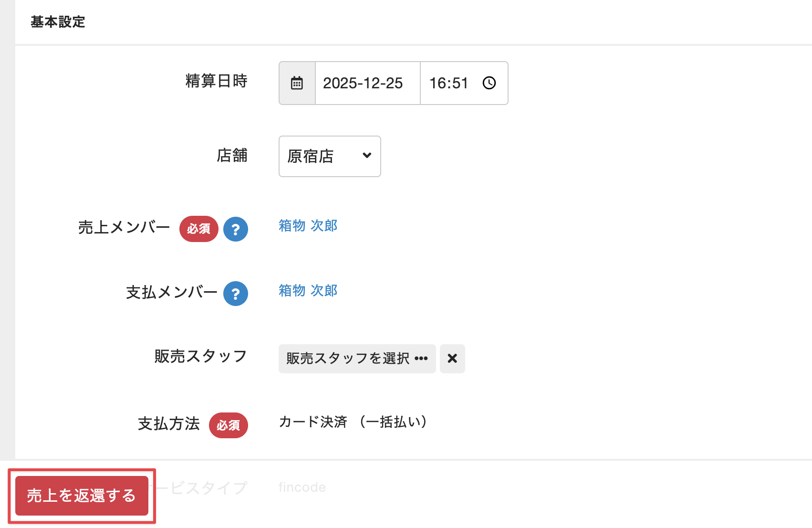812x528 pixels.
Task: Click the chevron on the 原宿店 selector
Action: click(x=367, y=156)
